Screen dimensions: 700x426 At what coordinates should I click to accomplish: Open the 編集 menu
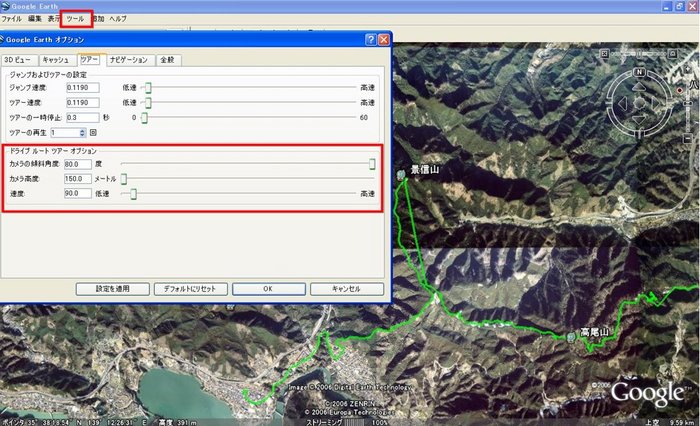click(34, 19)
